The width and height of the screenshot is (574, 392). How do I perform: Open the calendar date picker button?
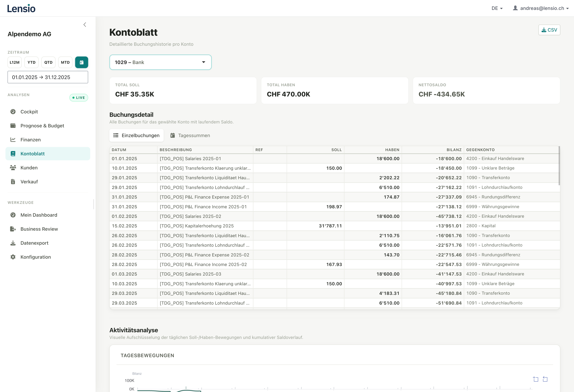[81, 62]
